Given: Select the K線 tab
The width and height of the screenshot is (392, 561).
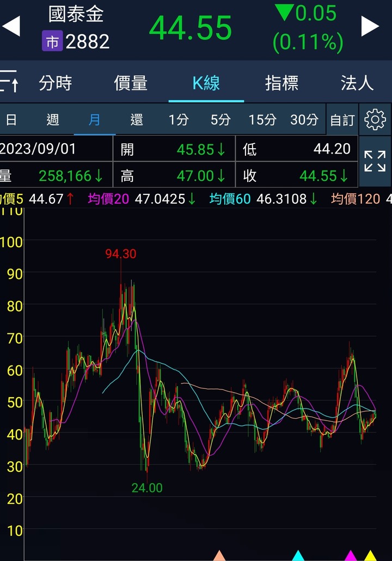Looking at the screenshot, I should click(x=206, y=83).
